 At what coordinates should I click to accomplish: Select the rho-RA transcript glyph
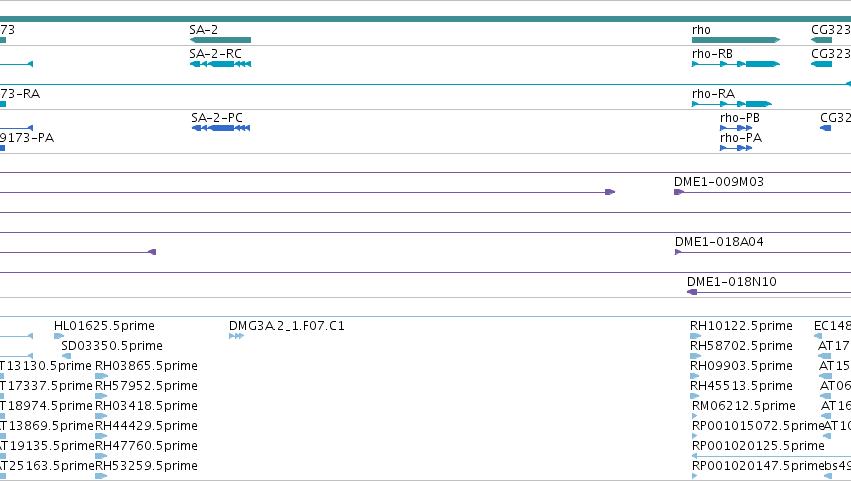[x=732, y=104]
